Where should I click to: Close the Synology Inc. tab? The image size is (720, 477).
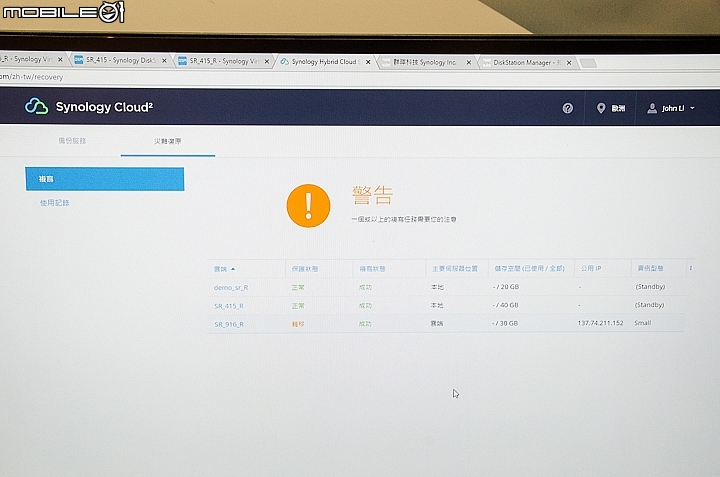(x=468, y=62)
